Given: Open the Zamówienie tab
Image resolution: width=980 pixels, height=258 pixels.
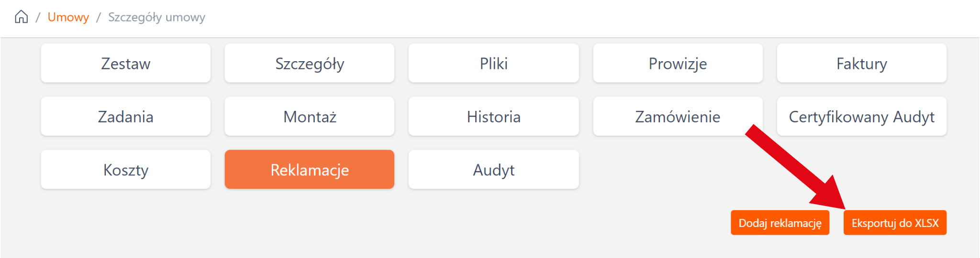Looking at the screenshot, I should 678,117.
